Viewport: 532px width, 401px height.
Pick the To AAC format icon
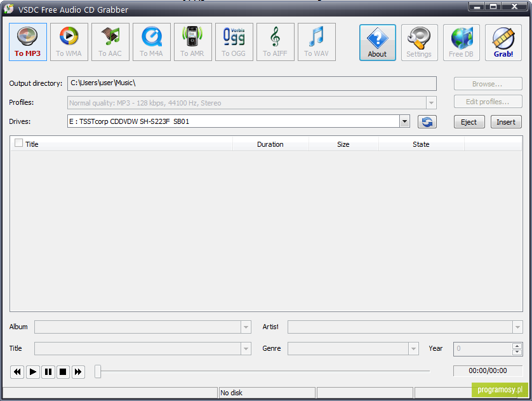click(110, 42)
